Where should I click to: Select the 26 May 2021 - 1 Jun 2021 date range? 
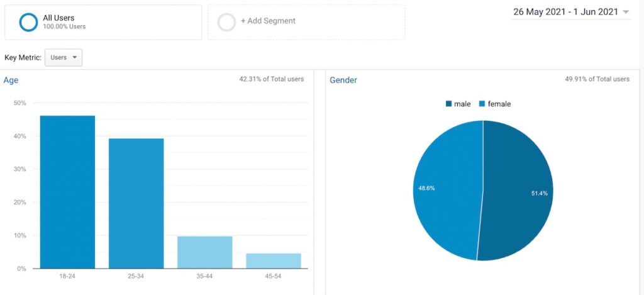[x=565, y=12]
